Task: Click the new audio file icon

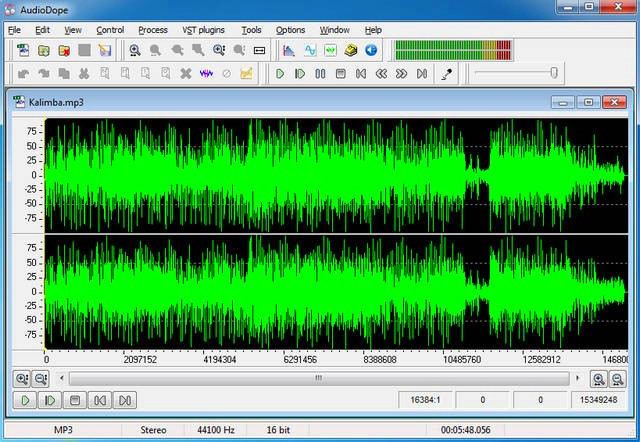Action: pos(23,50)
